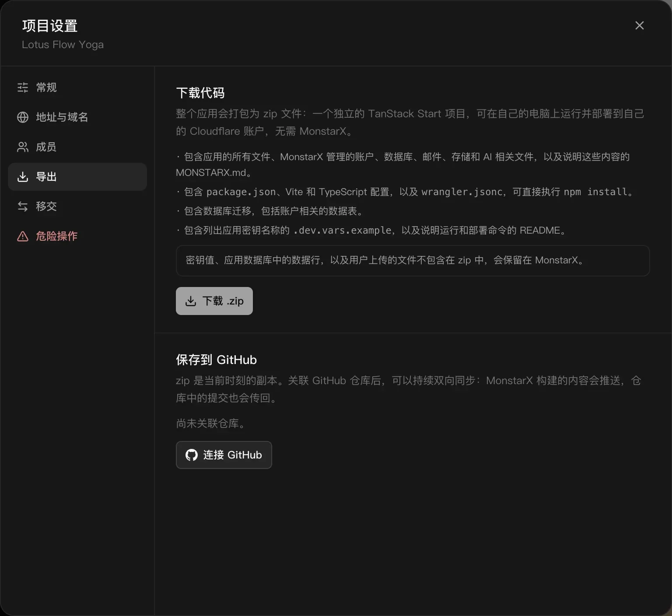Image resolution: width=672 pixels, height=616 pixels.
Task: Click the paragraph starting 整个应用会打包为 zip
Action: click(410, 122)
